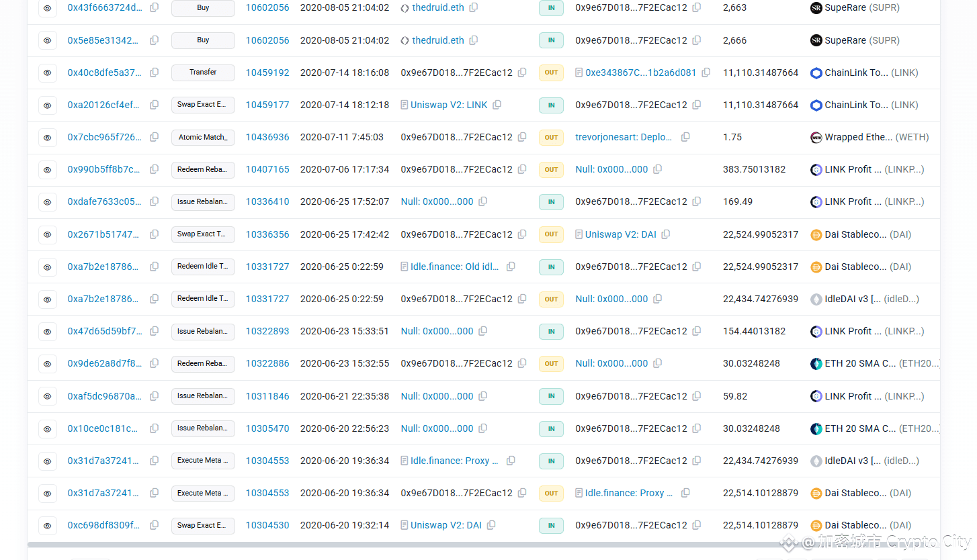Image resolution: width=977 pixels, height=560 pixels.
Task: Copy address 0xe343867C...1b2a6d081
Action: (706, 73)
